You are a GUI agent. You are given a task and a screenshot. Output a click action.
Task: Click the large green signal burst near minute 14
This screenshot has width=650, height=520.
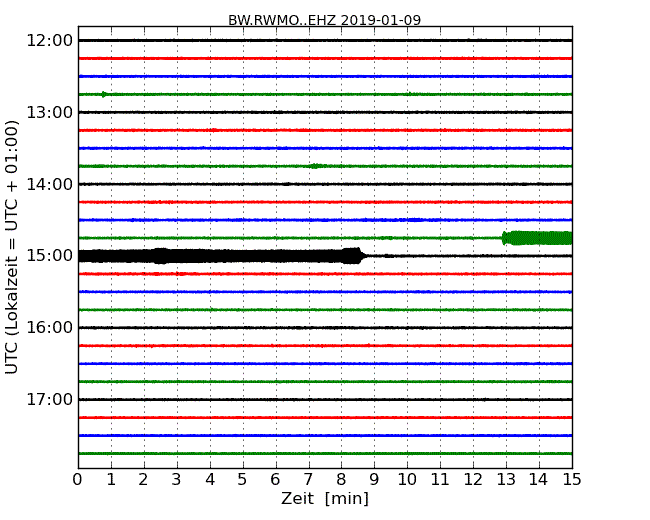click(537, 238)
